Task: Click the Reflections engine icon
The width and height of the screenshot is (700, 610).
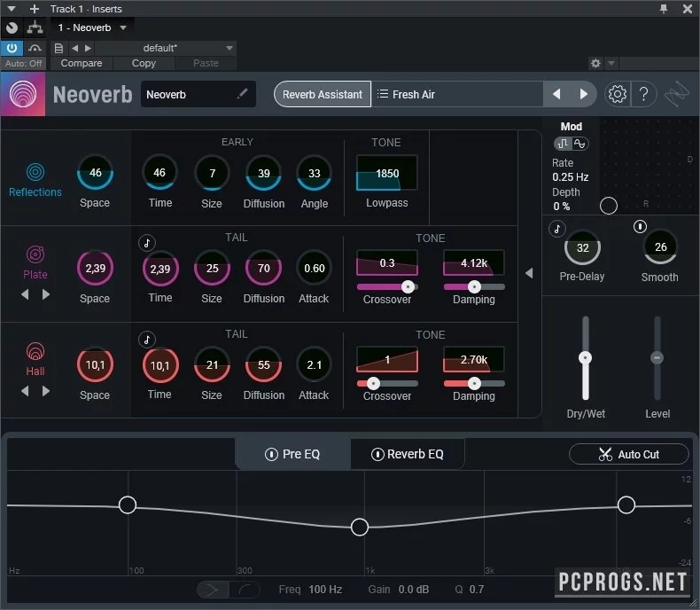Action: coord(35,172)
